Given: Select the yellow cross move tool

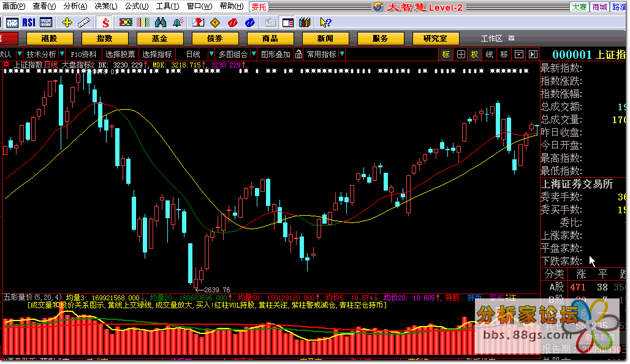Looking at the screenshot, I should click(x=67, y=23).
